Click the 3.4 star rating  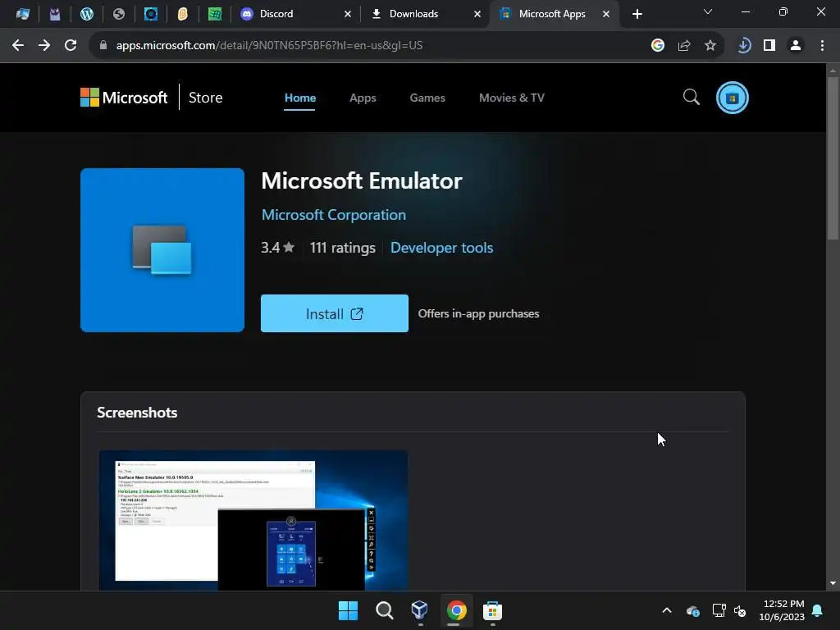[277, 248]
